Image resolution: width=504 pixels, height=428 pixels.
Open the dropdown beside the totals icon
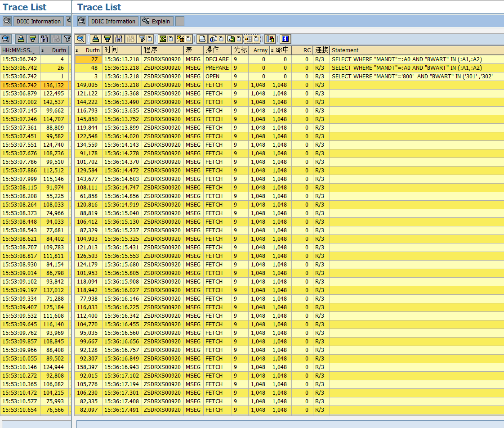[171, 39]
